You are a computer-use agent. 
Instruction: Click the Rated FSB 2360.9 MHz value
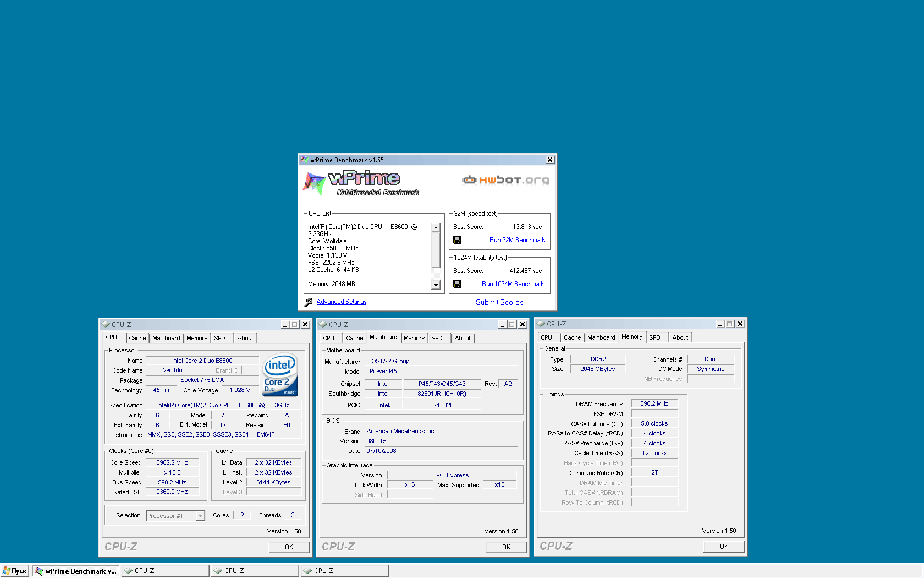pyautogui.click(x=172, y=492)
